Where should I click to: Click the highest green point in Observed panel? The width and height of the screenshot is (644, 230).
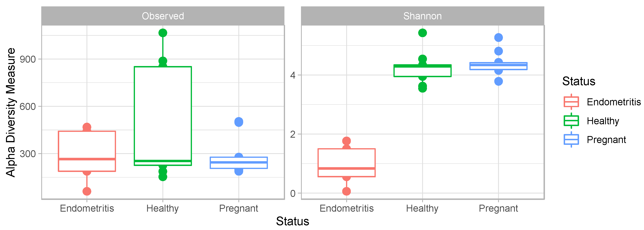coord(163,33)
